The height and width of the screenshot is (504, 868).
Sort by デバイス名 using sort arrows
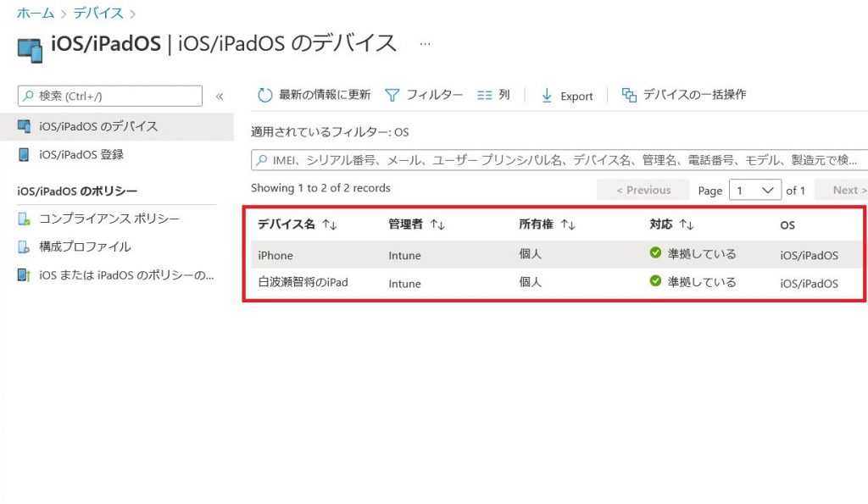[x=330, y=224]
